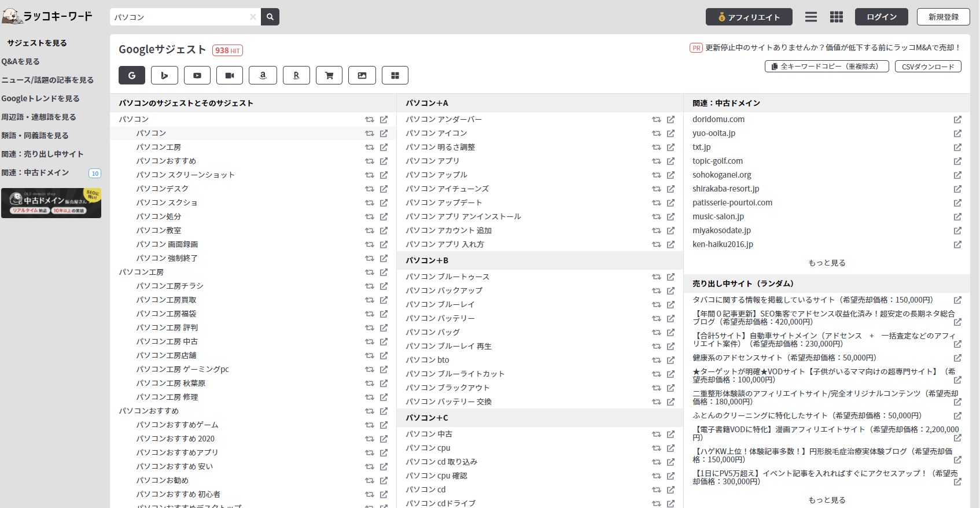Select Googleトレンドを見る in sidebar
The height and width of the screenshot is (508, 980).
click(40, 98)
